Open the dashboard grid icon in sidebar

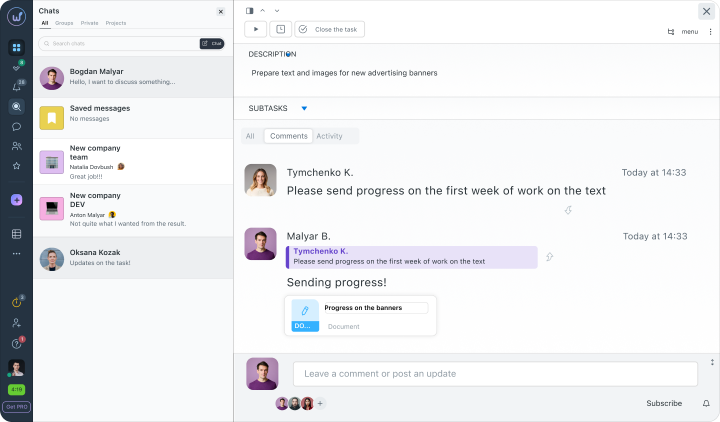click(x=17, y=47)
